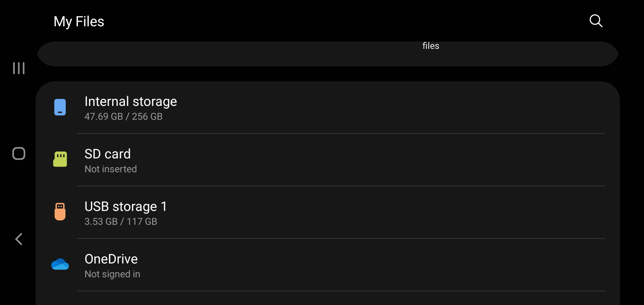Open Internal storage entry
The width and height of the screenshot is (644, 305).
[328, 108]
